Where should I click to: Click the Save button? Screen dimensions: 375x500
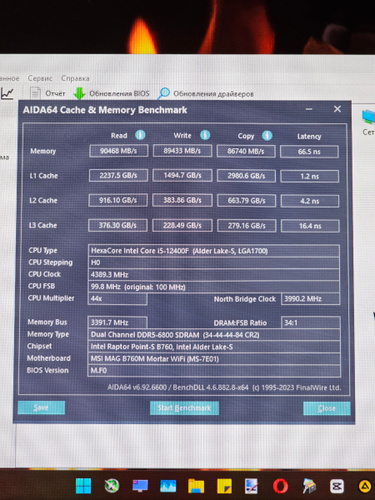coord(41,408)
